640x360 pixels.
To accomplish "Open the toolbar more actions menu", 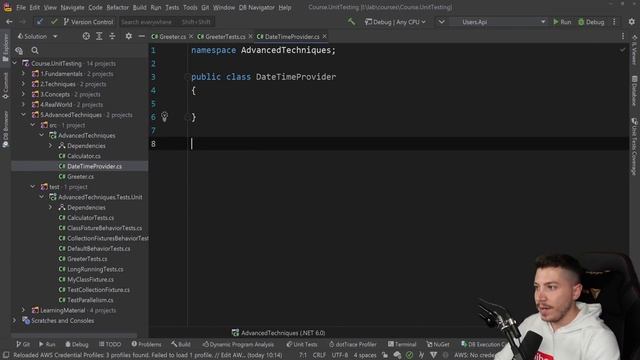I will (614, 22).
